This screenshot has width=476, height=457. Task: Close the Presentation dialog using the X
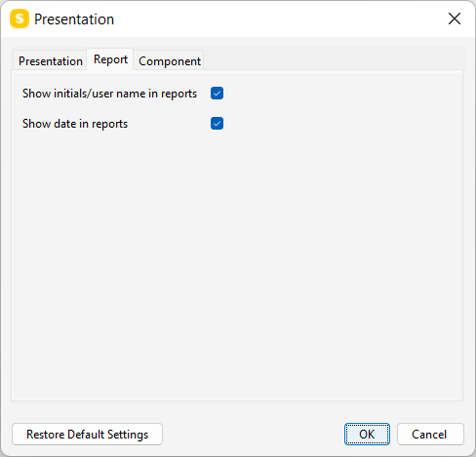pos(455,19)
